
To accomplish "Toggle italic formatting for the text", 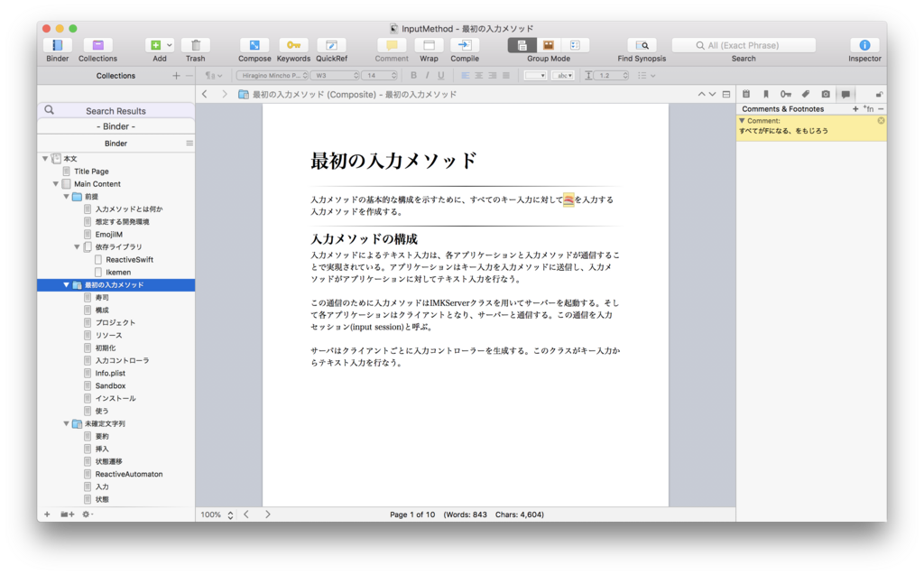I will pyautogui.click(x=428, y=75).
